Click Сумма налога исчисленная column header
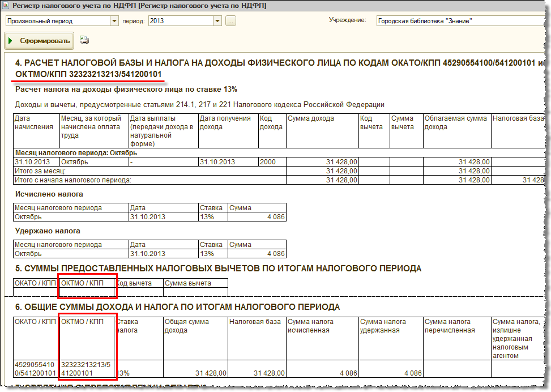Image resolution: width=551 pixels, height=392 pixels. click(322, 339)
